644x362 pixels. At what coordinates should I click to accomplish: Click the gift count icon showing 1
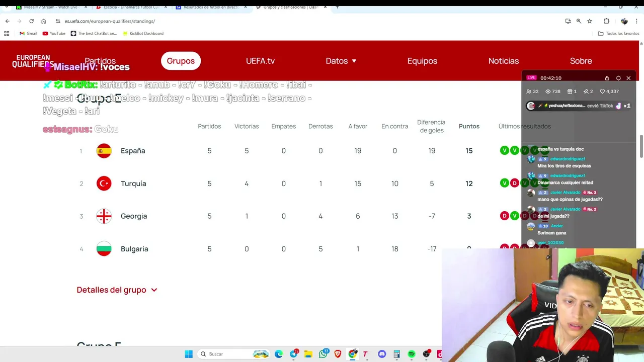point(570,92)
